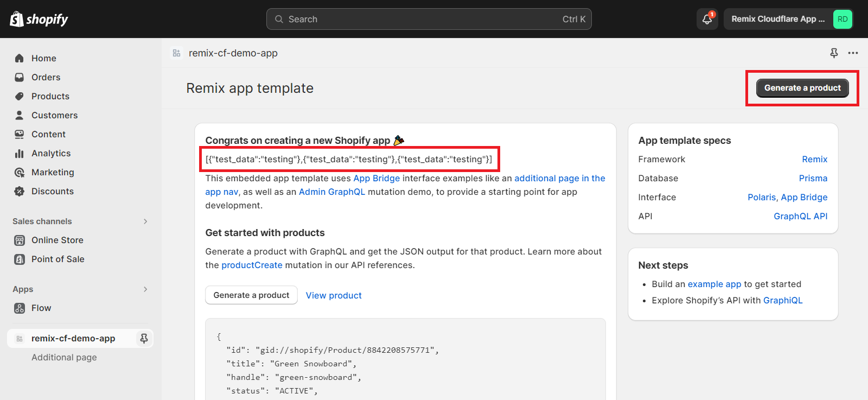Open the notifications bell
868x400 pixels.
point(707,19)
